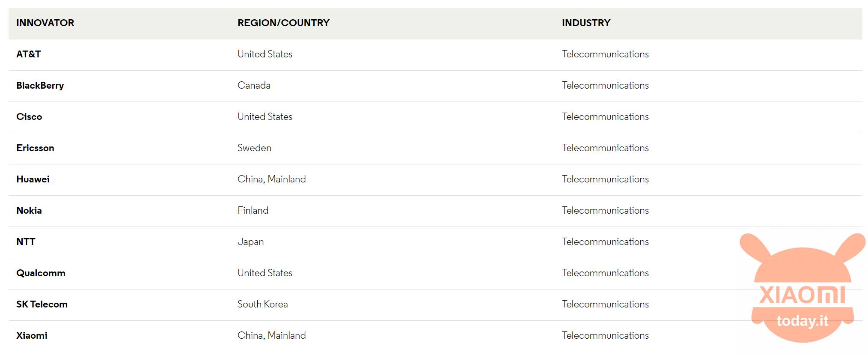The height and width of the screenshot is (355, 868).
Task: Click South Korea in SK Telecom row
Action: (262, 304)
